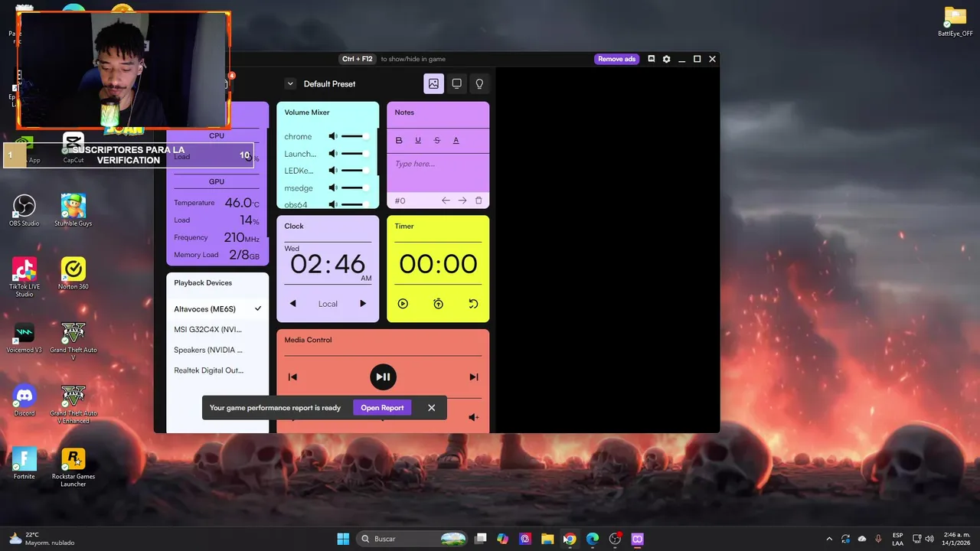Switch Clock to next time zone
Screen dimensions: 980x551
[x=363, y=304]
